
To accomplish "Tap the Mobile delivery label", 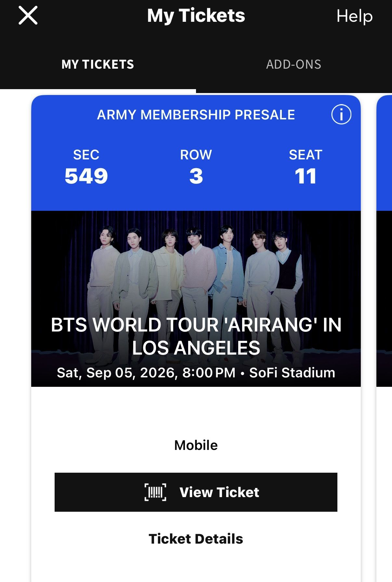I will click(x=196, y=445).
